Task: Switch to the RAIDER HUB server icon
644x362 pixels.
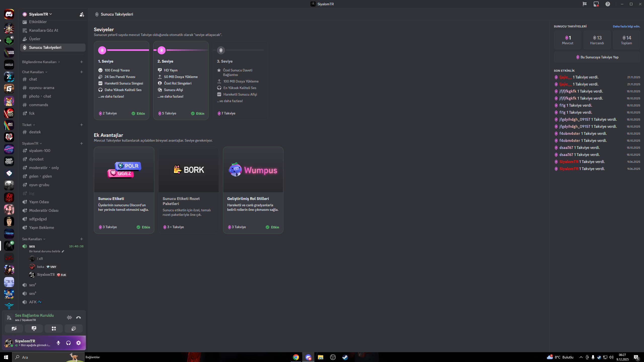Action: (x=9, y=53)
